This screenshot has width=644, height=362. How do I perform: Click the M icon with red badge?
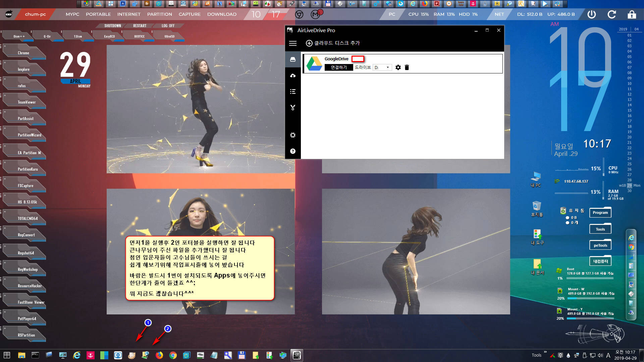pyautogui.click(x=316, y=14)
